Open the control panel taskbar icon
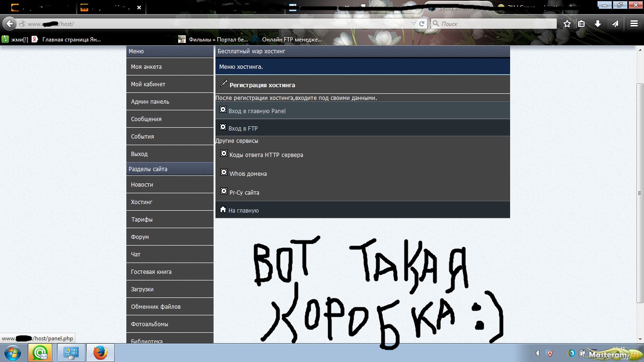 (x=71, y=353)
